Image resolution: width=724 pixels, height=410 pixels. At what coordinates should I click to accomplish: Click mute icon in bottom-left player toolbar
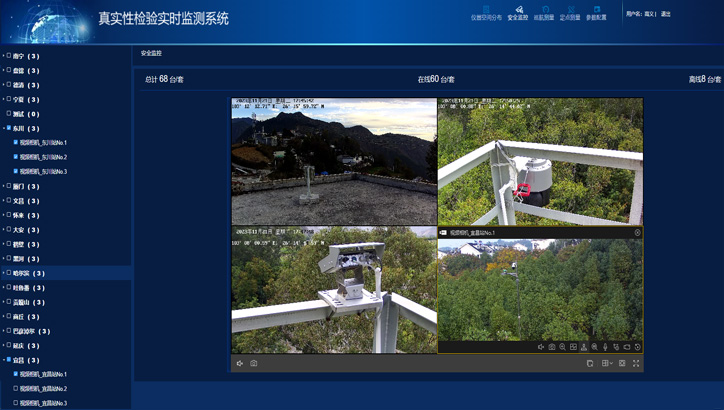(x=240, y=364)
